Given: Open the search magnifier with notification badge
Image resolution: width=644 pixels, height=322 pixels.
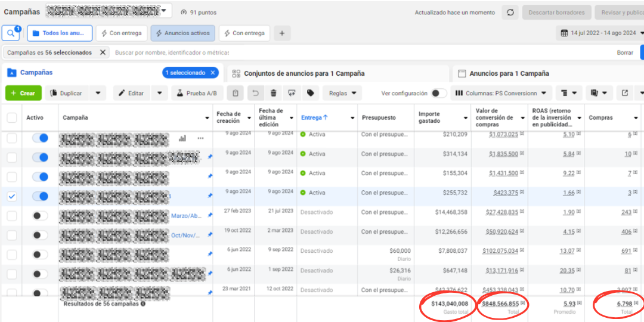Looking at the screenshot, I should (11, 33).
